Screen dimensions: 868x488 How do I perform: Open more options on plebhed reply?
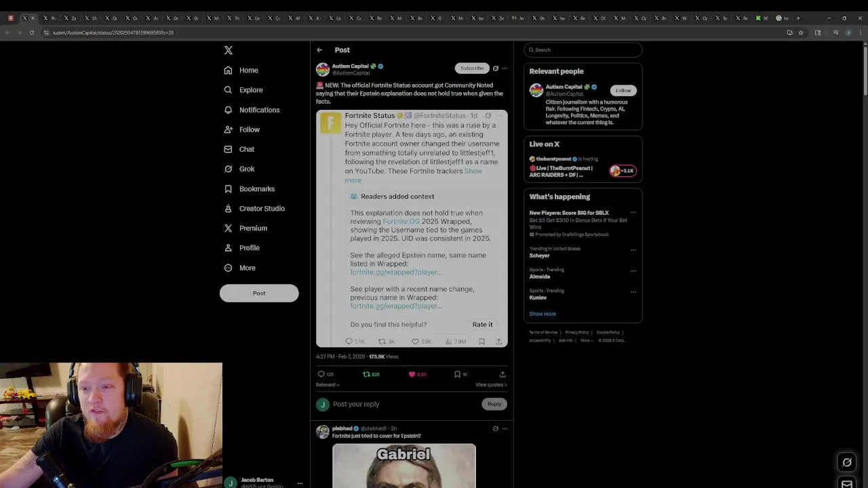[505, 428]
